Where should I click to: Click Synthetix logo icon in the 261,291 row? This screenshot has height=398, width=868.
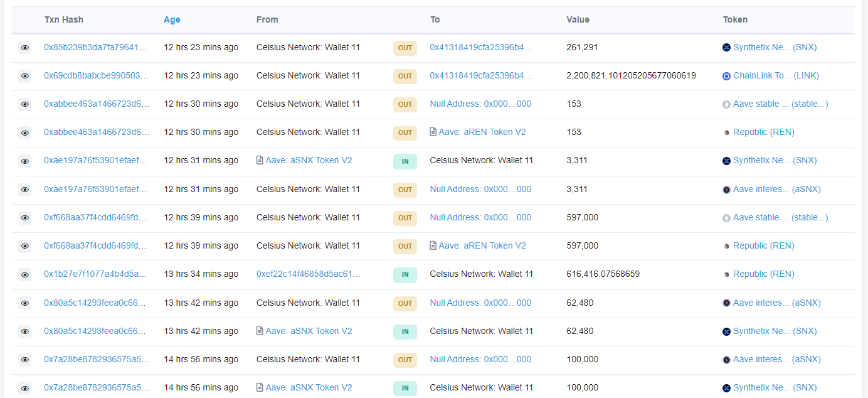727,48
